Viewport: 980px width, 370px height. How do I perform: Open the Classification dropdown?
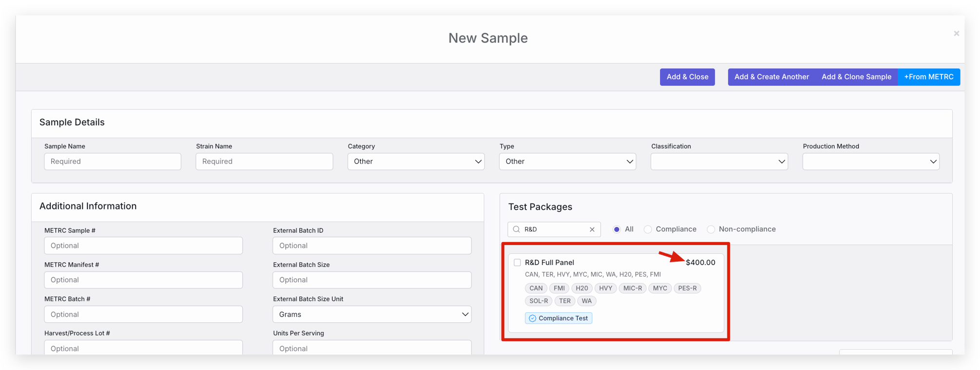719,162
